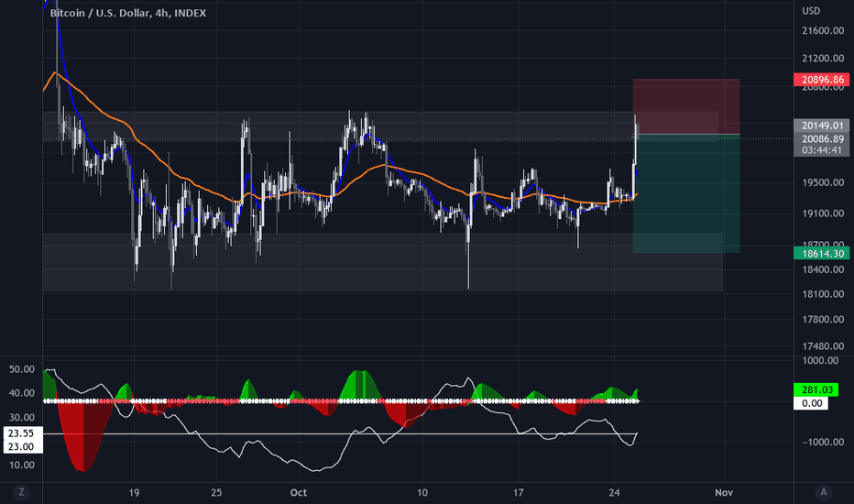Click the date label 19 on time axis
Viewport: 854px width, 504px height.
point(134,493)
